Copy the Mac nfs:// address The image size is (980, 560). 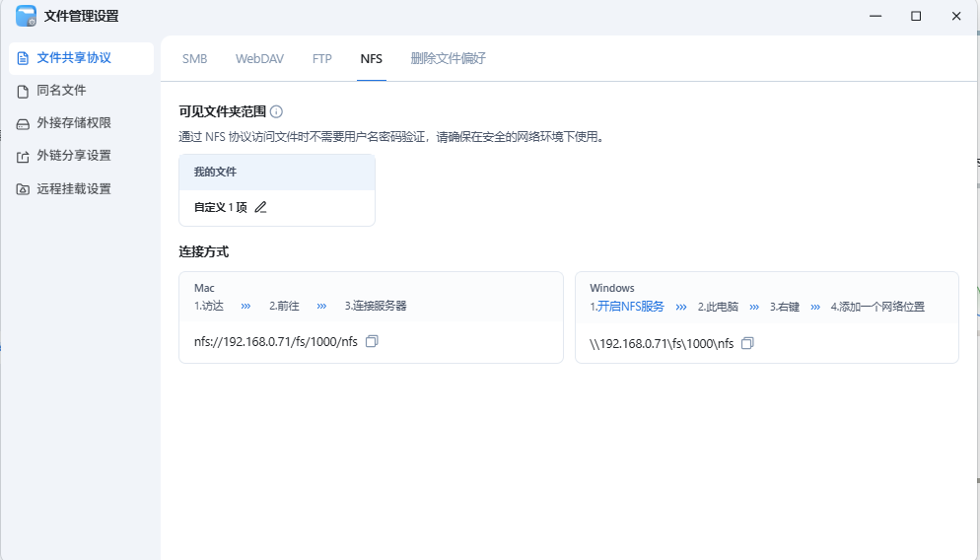pyautogui.click(x=372, y=341)
